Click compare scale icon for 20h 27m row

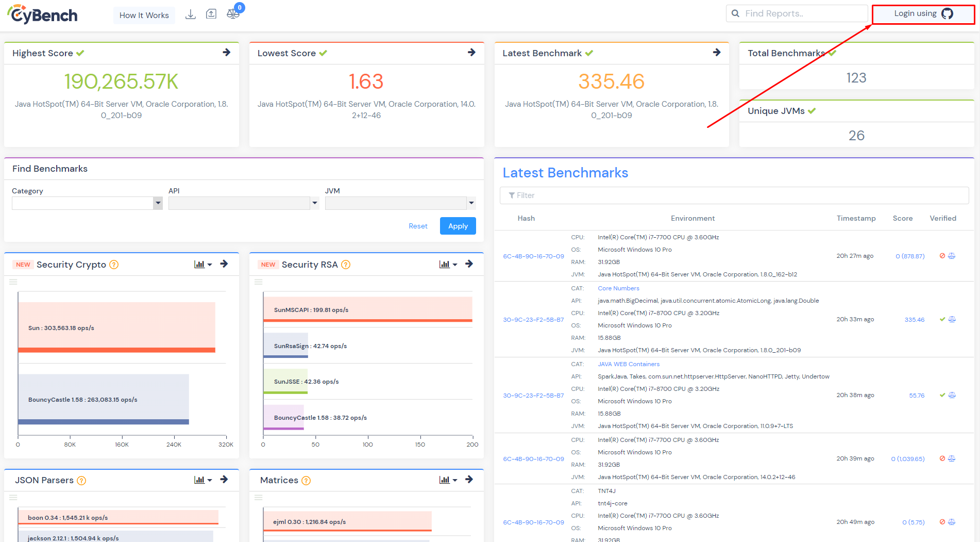tap(952, 256)
